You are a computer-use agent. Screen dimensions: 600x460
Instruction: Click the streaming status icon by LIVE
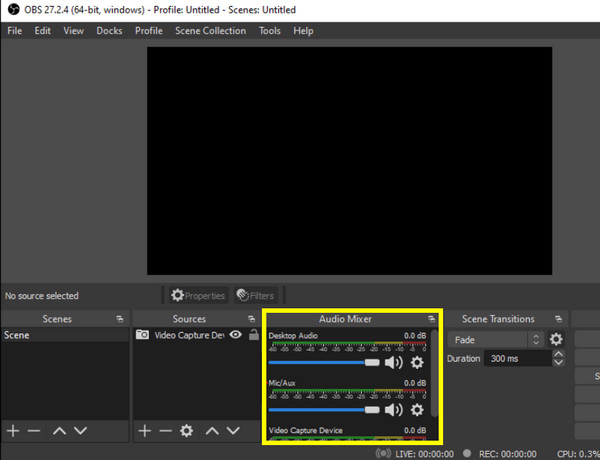(x=383, y=453)
